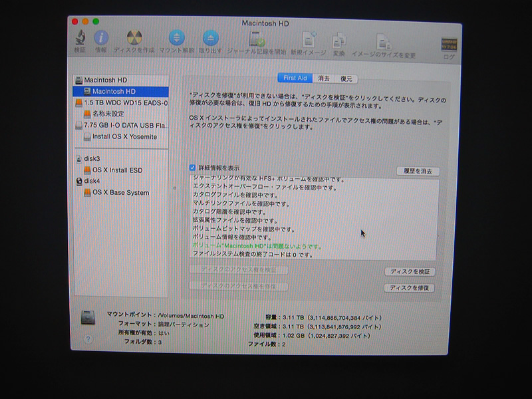The width and height of the screenshot is (532, 399).
Task: Click the window's green zoom button
Action: 96,21
